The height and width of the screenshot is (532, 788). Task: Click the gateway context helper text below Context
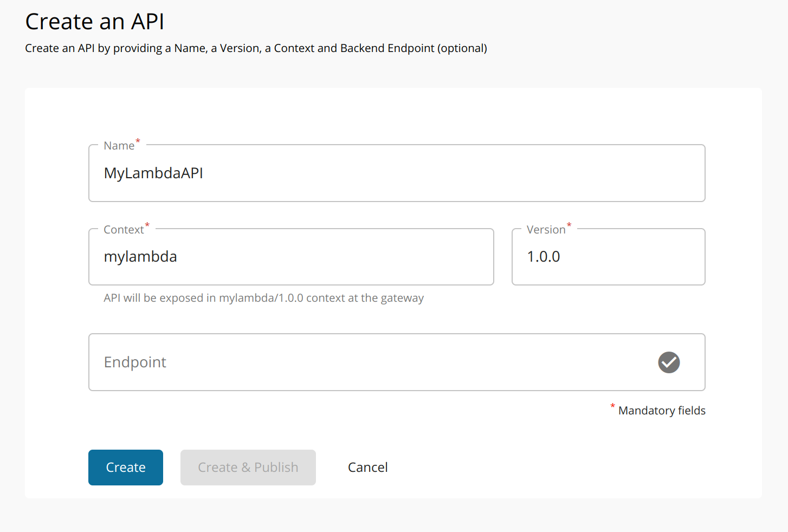263,297
